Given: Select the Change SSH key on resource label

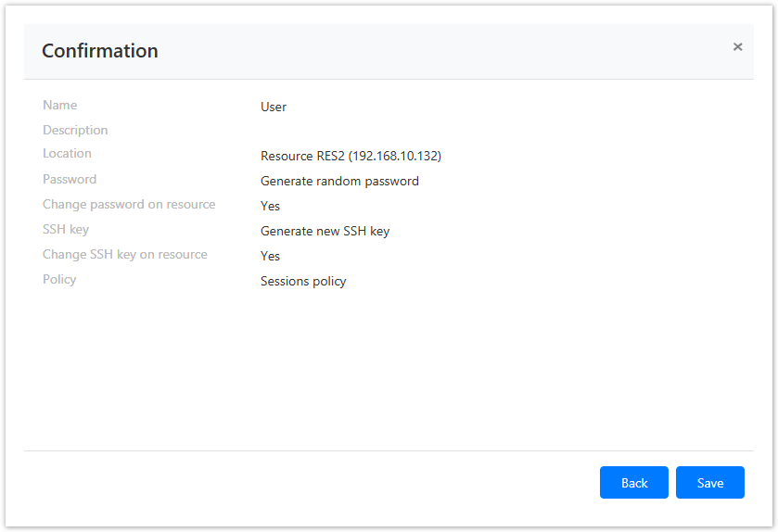Looking at the screenshot, I should (125, 255).
